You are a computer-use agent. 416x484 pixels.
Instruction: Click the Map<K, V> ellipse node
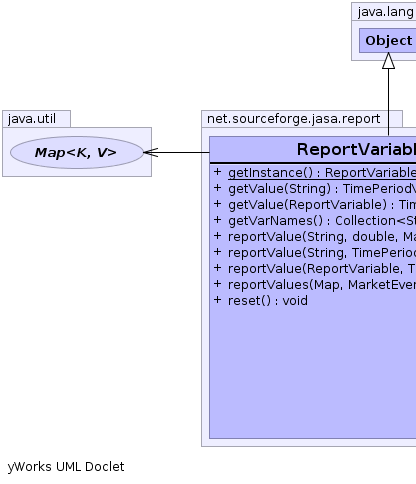tap(77, 152)
